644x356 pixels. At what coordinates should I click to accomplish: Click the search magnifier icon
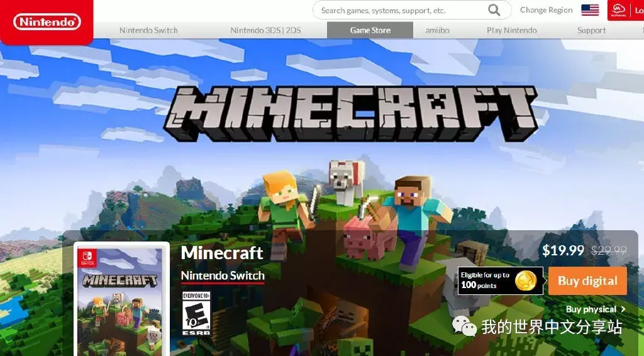click(494, 10)
